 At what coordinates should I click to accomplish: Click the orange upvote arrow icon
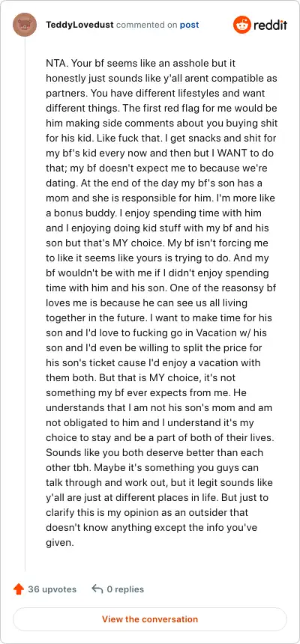point(19,589)
